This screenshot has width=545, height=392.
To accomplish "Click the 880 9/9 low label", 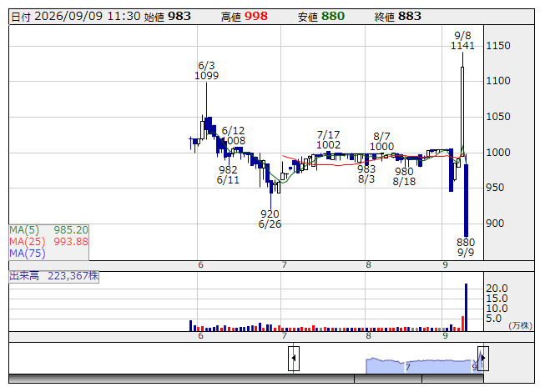I will click(x=466, y=247).
